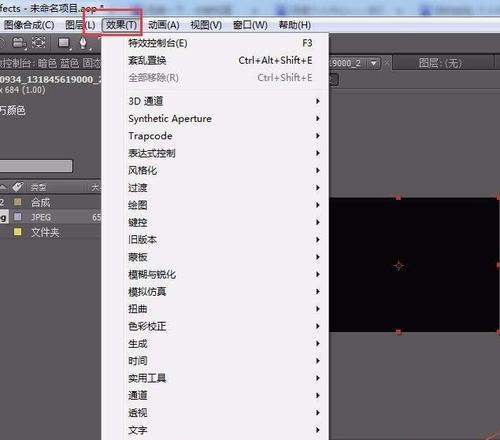Select the Pan Behind tool
The width and height of the screenshot is (500, 440).
38,43
